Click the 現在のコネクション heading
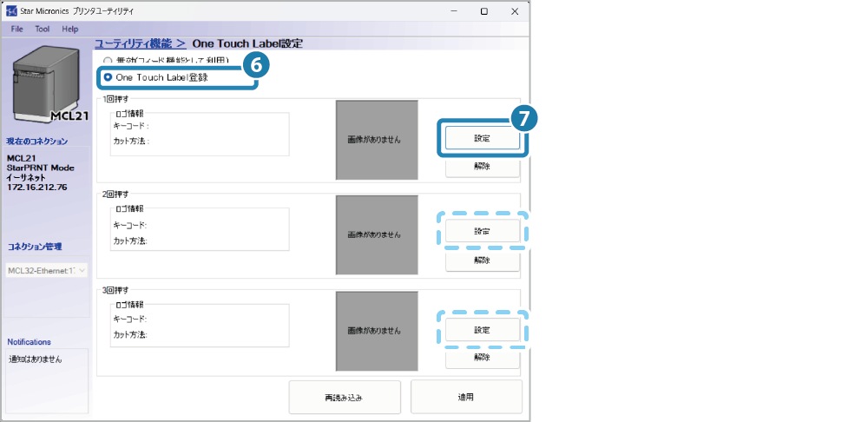This screenshot has height=422, width=868. pyautogui.click(x=37, y=141)
